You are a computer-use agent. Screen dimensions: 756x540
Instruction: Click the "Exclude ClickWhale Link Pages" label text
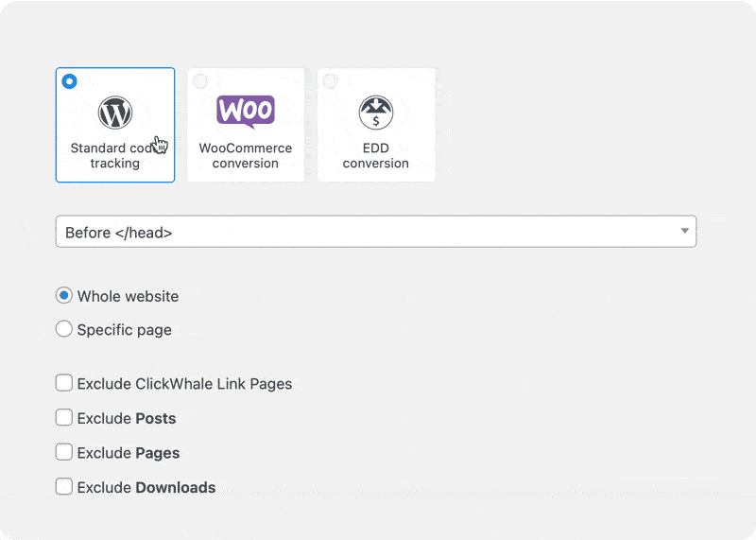coord(184,384)
